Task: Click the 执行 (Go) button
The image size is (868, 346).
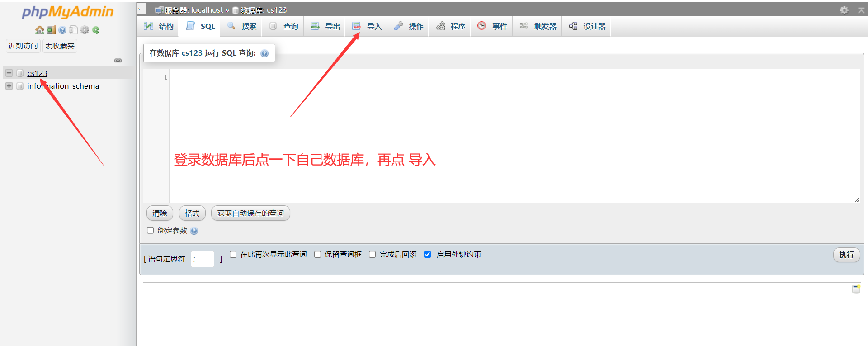Action: pyautogui.click(x=846, y=255)
